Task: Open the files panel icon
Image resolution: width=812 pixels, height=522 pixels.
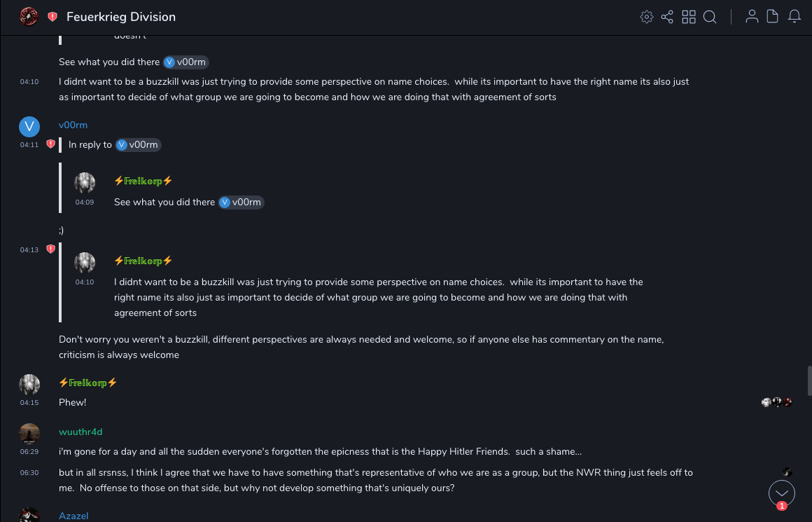Action: (x=773, y=17)
